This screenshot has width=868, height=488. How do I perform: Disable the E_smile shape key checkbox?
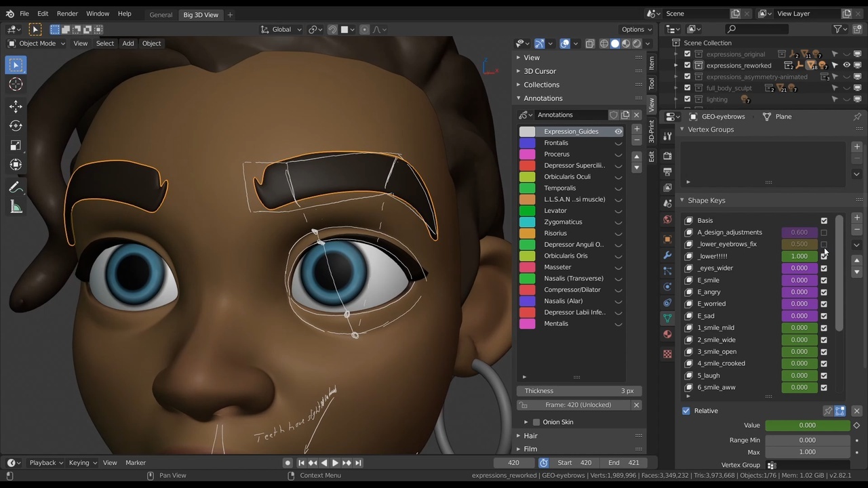coord(824,280)
